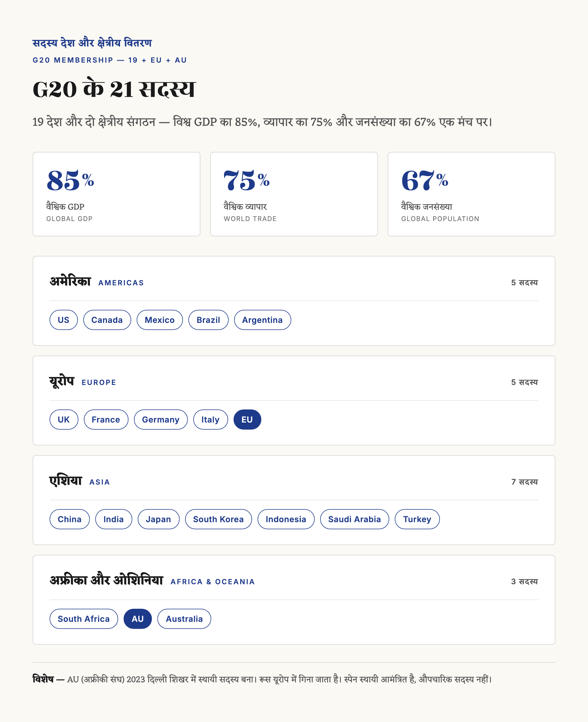Click the South Africa pill
The height and width of the screenshot is (722, 588).
[x=84, y=618]
